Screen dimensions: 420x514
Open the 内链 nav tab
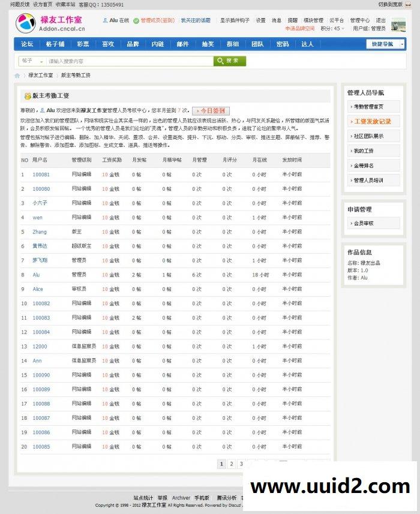(158, 44)
